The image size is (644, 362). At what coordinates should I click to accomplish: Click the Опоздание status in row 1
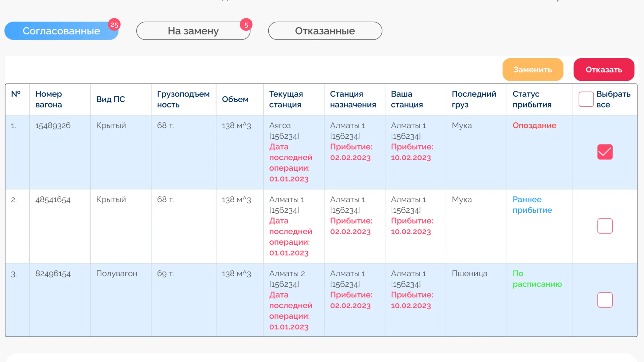(x=534, y=125)
